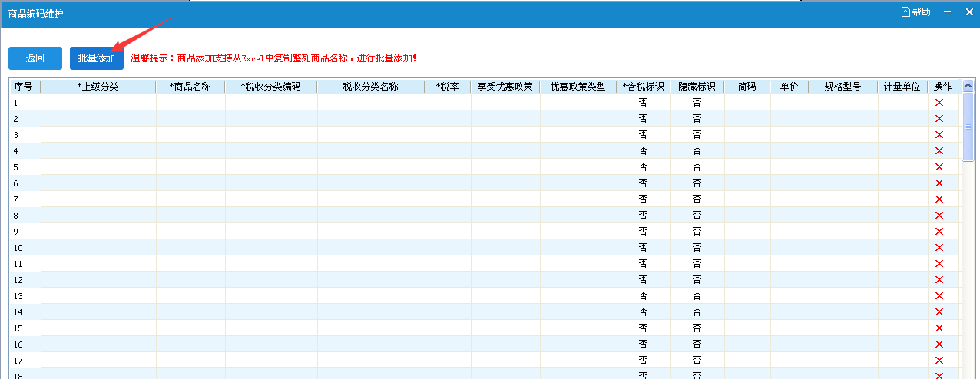Delete row 13 with its red X

[x=939, y=296]
